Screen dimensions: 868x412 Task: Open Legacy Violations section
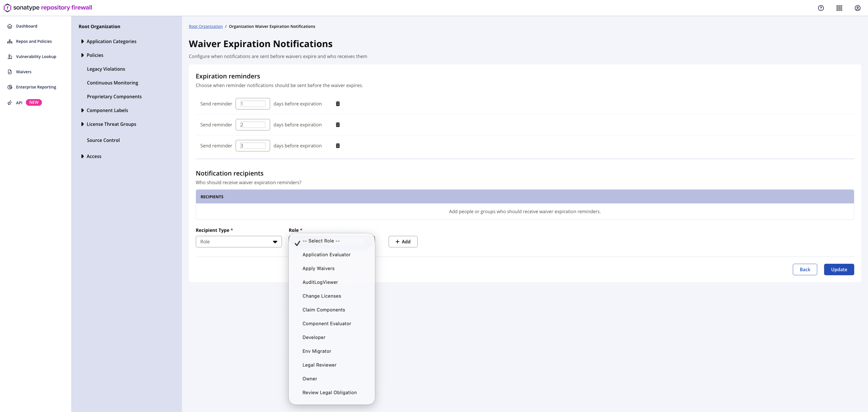[x=106, y=69]
